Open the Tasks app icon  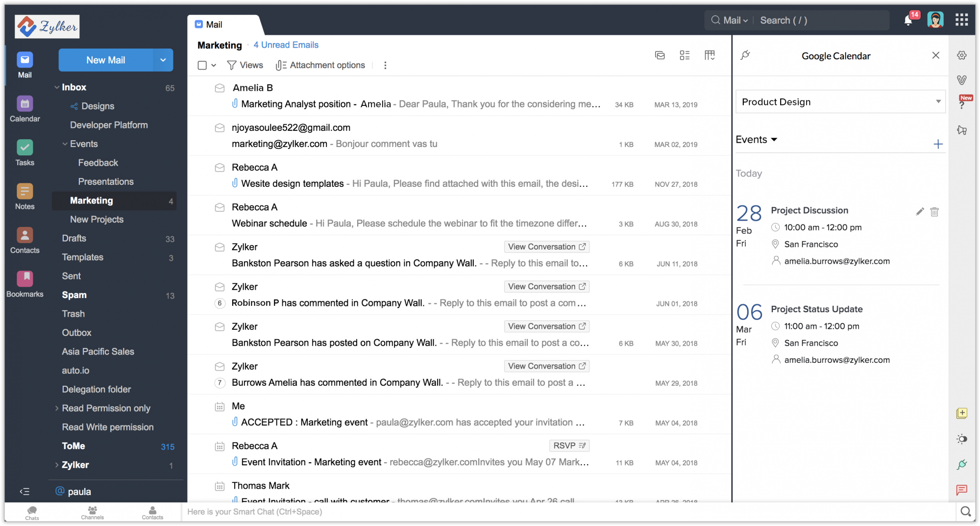tap(24, 152)
